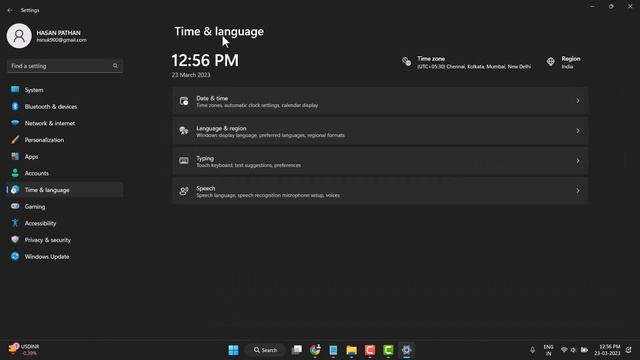Expand Date & time via its chevron
Image resolution: width=640 pixels, height=360 pixels.
click(x=578, y=101)
